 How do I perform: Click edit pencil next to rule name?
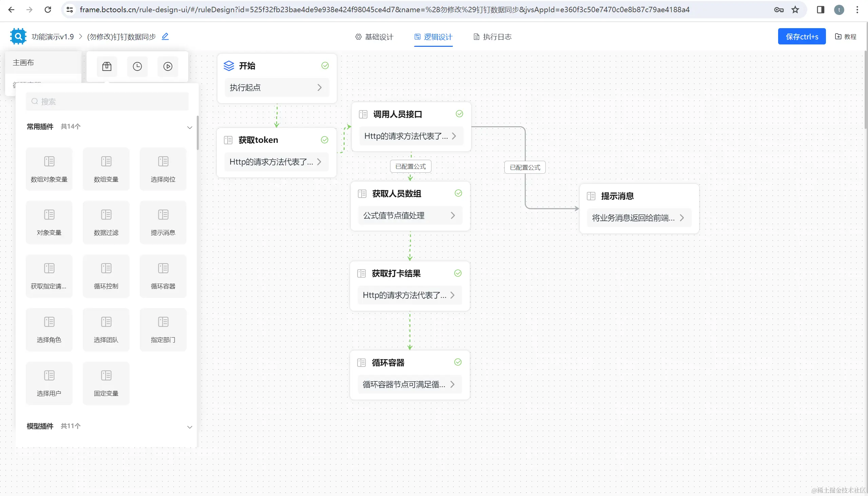coord(165,36)
